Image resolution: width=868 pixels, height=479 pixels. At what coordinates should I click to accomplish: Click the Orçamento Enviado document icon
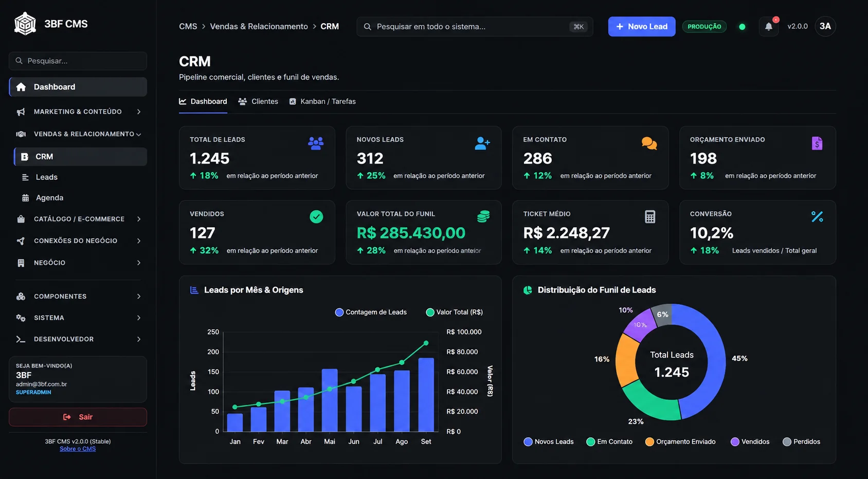tap(817, 143)
